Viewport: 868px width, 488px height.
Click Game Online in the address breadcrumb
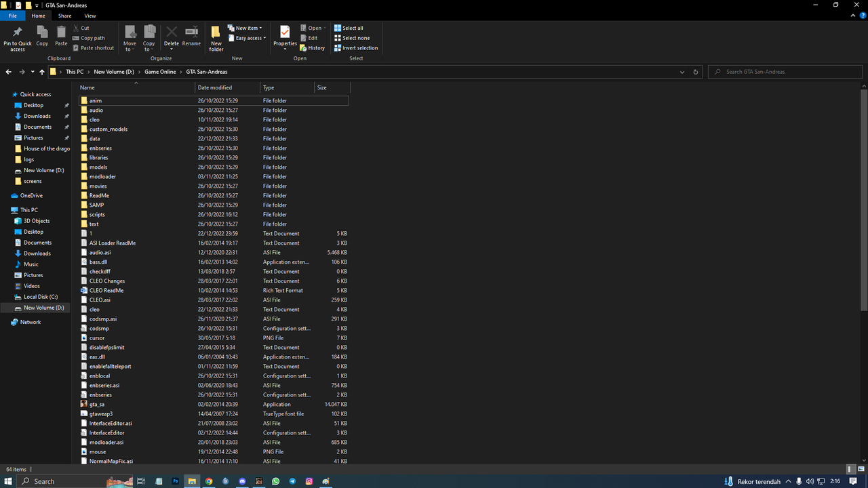coord(160,72)
